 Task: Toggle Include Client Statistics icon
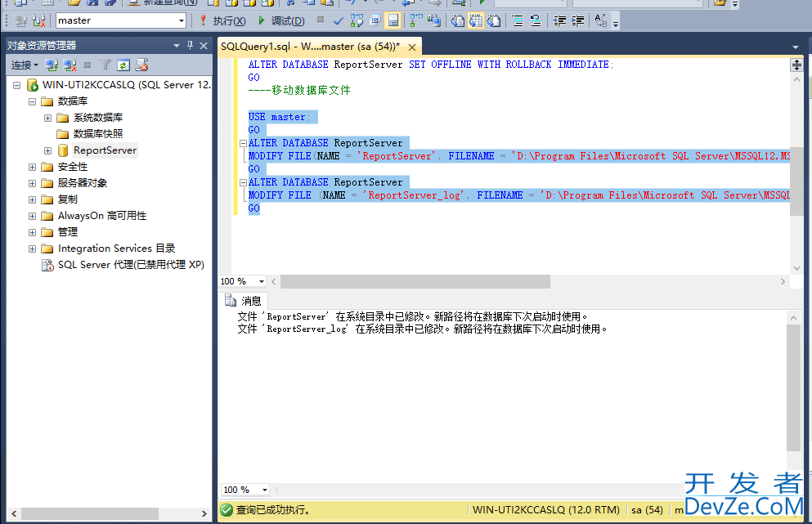(x=434, y=20)
